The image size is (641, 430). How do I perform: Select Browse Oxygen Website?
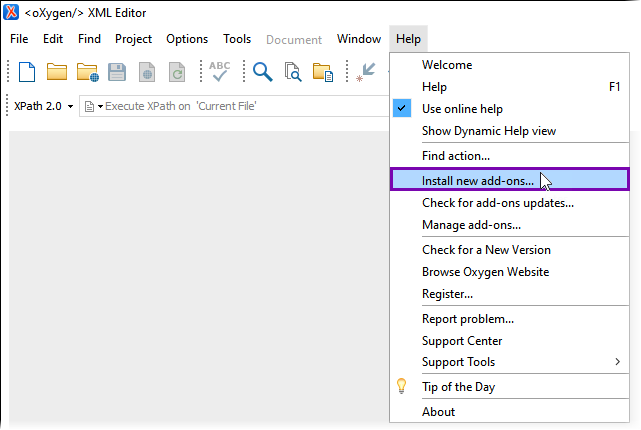click(509, 272)
